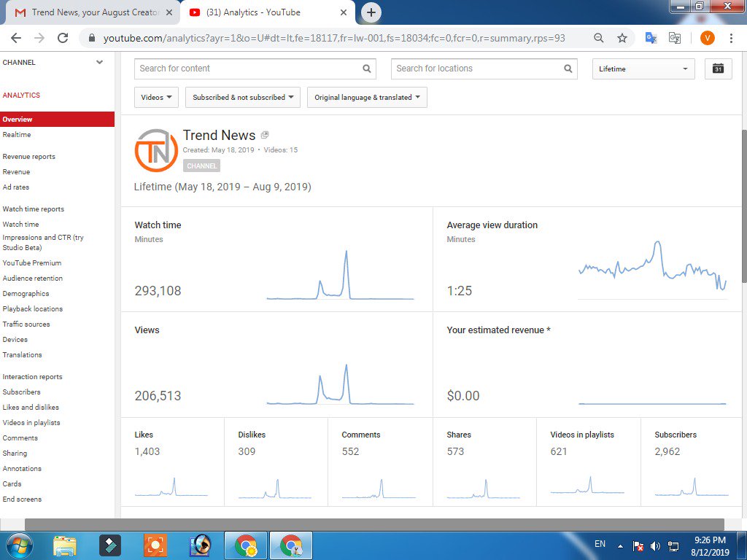
Task: Click the zoom magnifier icon in address bar
Action: 599,38
